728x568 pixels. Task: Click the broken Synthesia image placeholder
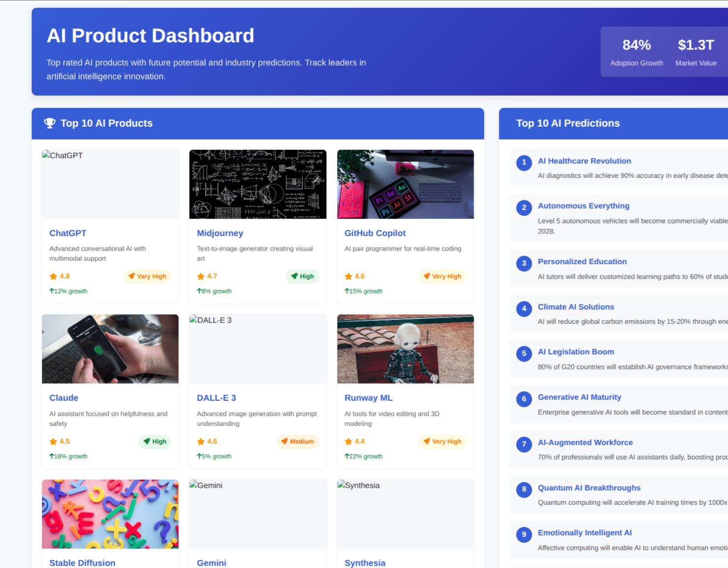(x=406, y=514)
